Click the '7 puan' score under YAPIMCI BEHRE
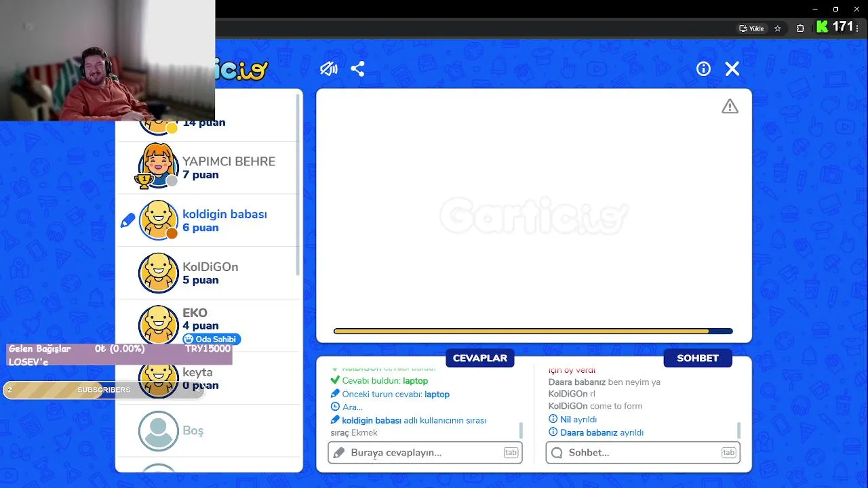 (x=201, y=175)
